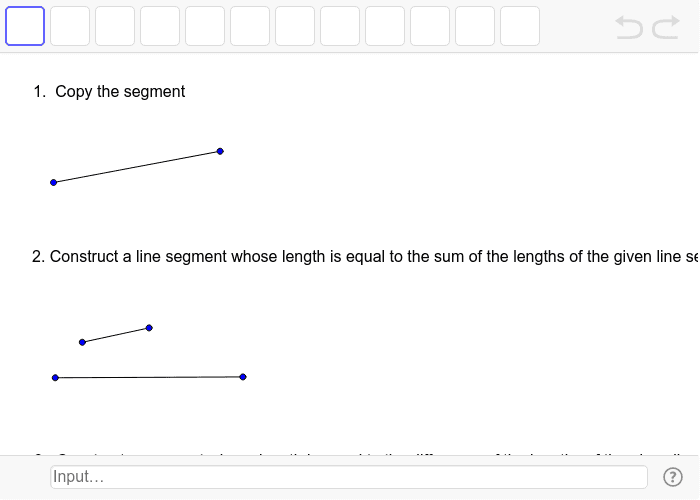The height and width of the screenshot is (500, 700).
Task: Select the lower-left endpoint of exercise 1 segment
Action: coord(54,183)
